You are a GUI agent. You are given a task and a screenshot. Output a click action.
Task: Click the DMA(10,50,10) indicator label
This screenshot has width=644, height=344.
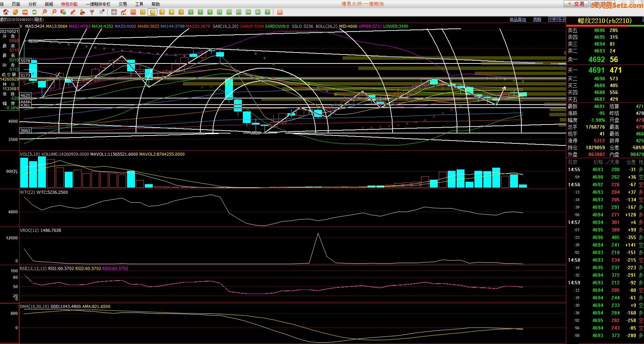coord(34,306)
